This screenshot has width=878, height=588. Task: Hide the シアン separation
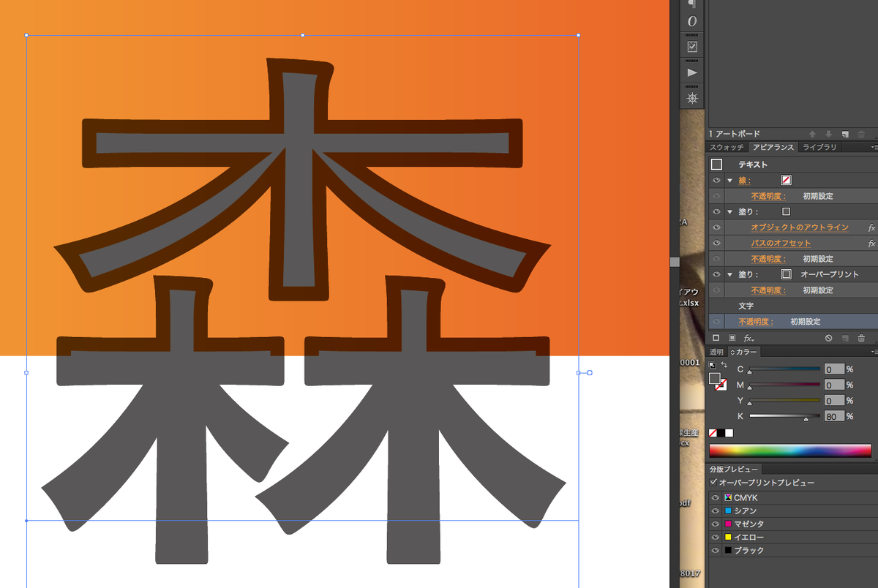pyautogui.click(x=716, y=511)
